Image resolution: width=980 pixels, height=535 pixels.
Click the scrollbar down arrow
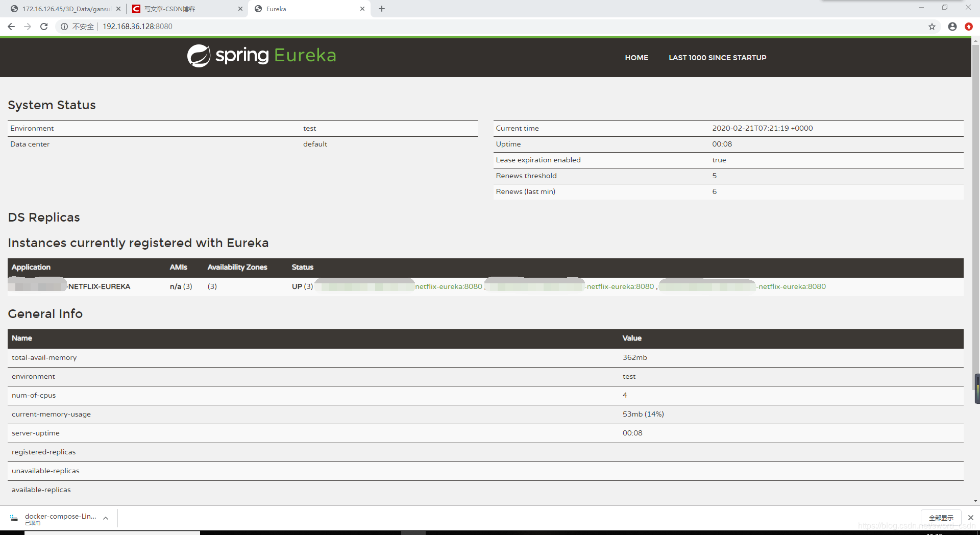(x=976, y=501)
